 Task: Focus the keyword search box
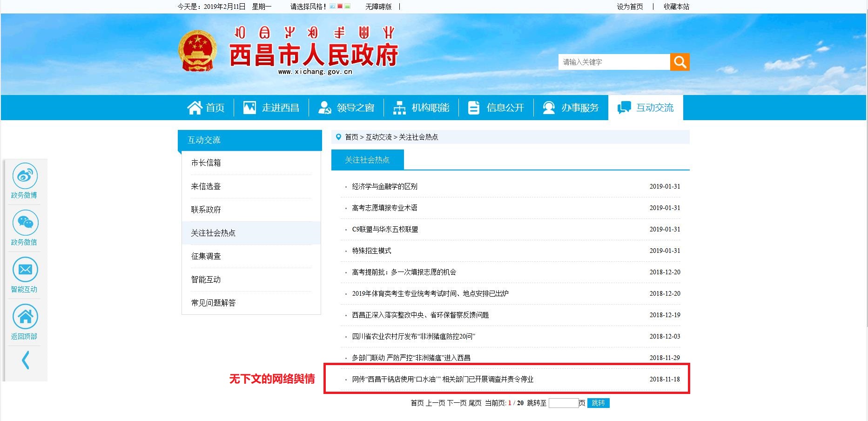click(614, 62)
